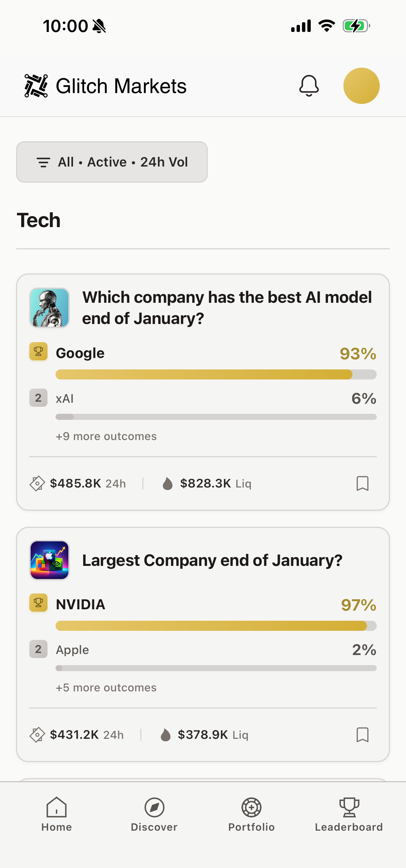Screen dimensions: 406x868
Task: Open the filter icon in the filter pill
Action: click(x=43, y=162)
